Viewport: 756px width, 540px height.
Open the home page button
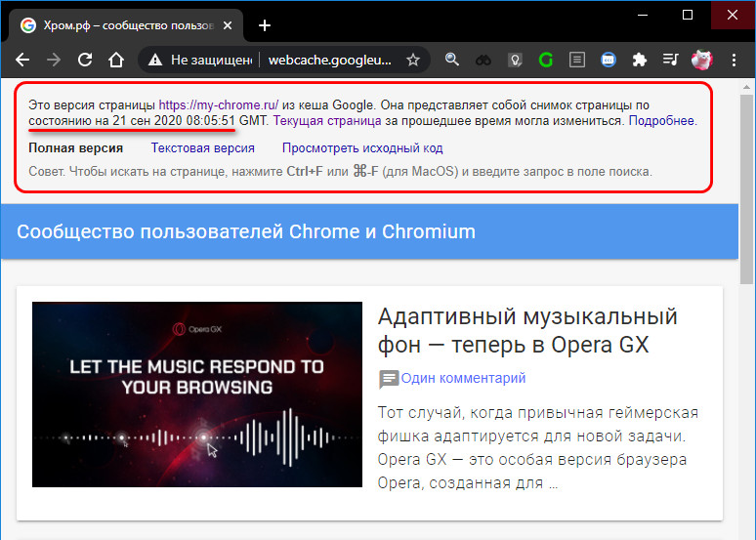(x=116, y=60)
